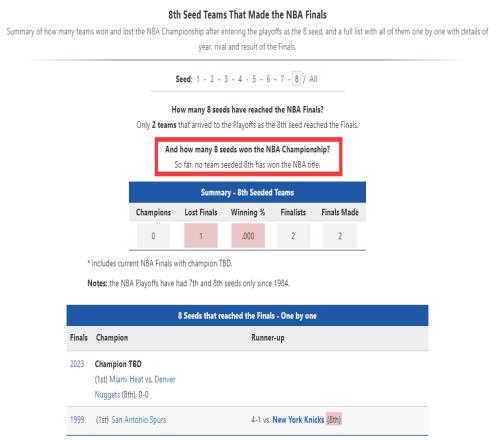Open the seed 4 link

(240, 79)
